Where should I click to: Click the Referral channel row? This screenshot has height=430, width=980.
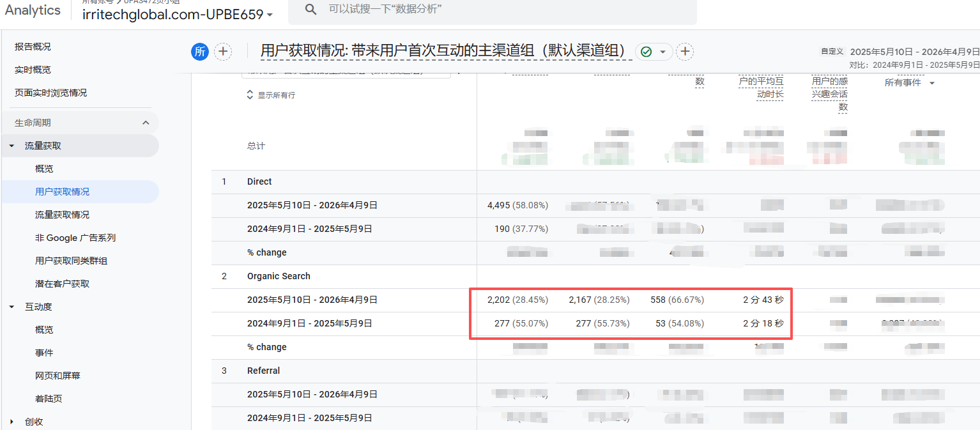[x=264, y=371]
